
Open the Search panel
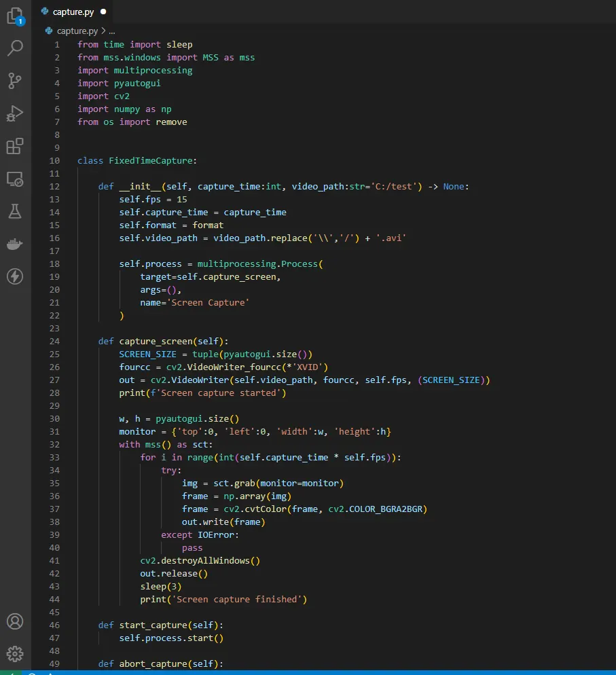click(15, 48)
